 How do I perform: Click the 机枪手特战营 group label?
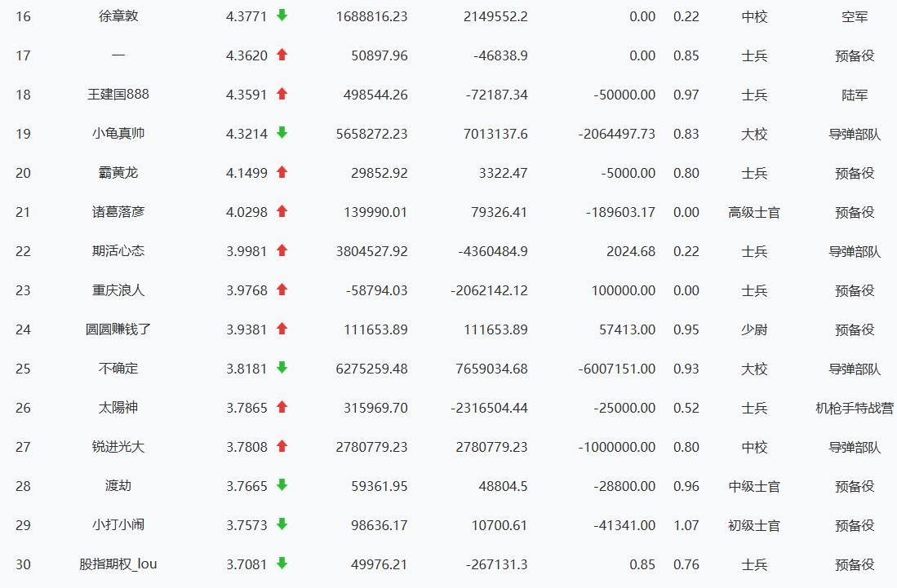pyautogui.click(x=854, y=408)
